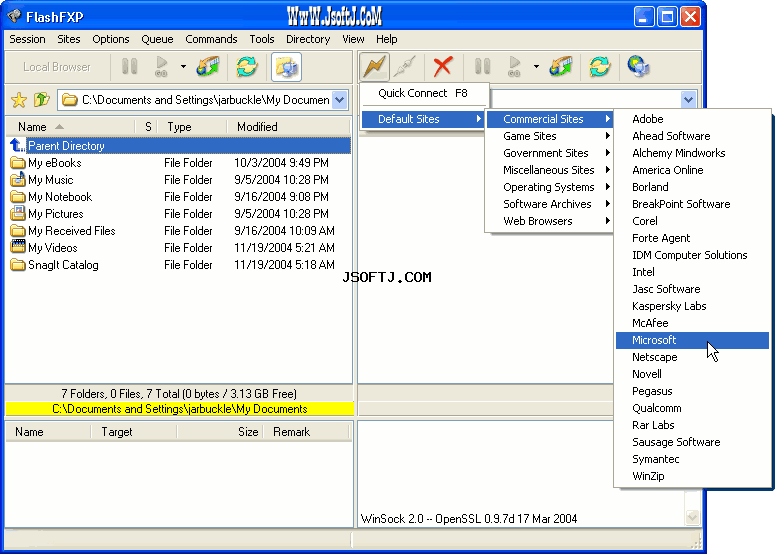Expand the Operating Systems submenu
Screen dimensions: 775x554
coord(549,187)
